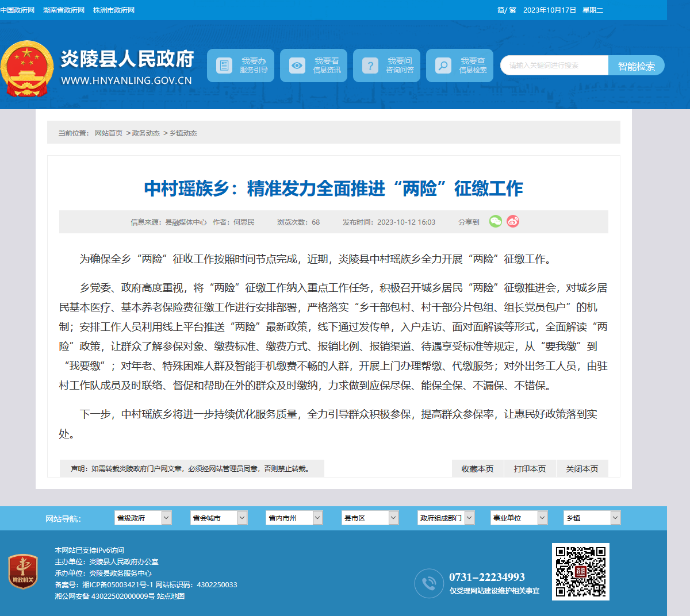Open 政务动态 breadcrumb link
Viewport: 690px width, 616px height.
pyautogui.click(x=146, y=133)
